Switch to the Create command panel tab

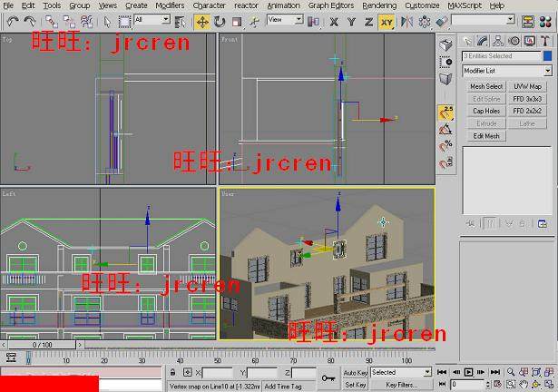[466, 42]
